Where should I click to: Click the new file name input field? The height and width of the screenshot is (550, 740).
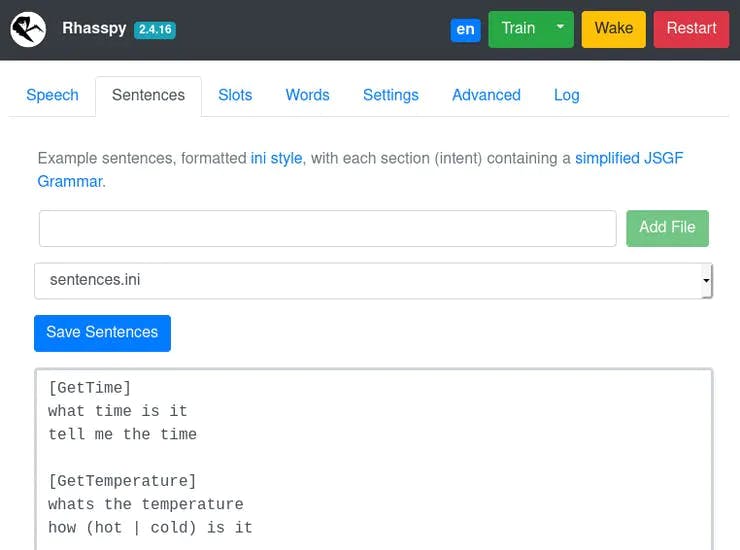[327, 228]
